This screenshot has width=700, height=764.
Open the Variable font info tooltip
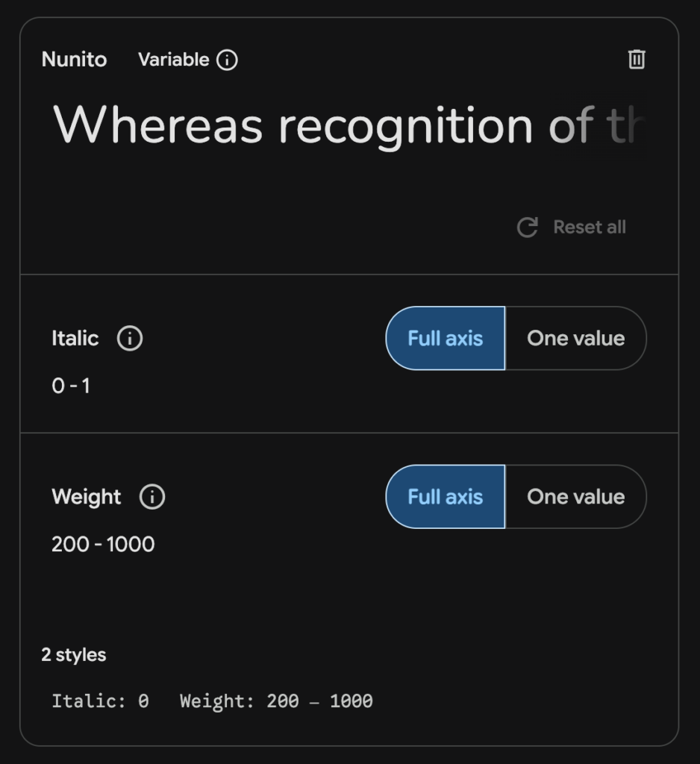click(228, 60)
